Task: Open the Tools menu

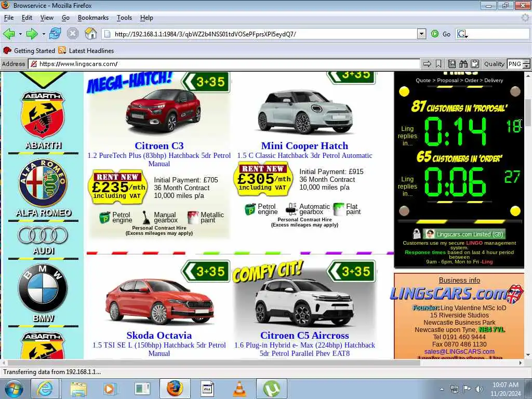Action: [x=124, y=18]
